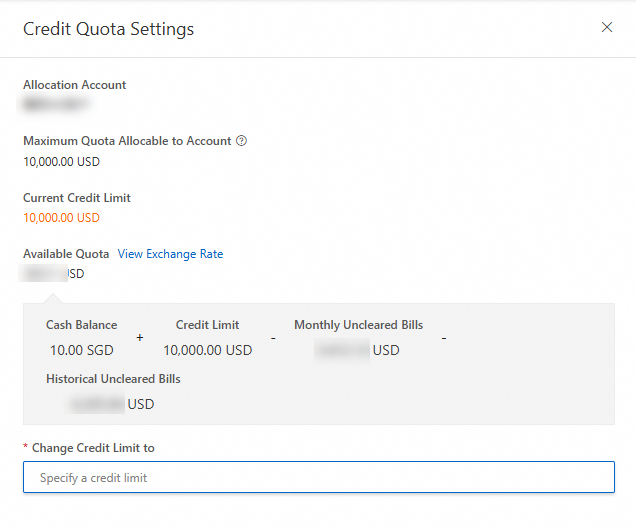Select the blurred Historical Uncleared Bills amount

pos(98,404)
